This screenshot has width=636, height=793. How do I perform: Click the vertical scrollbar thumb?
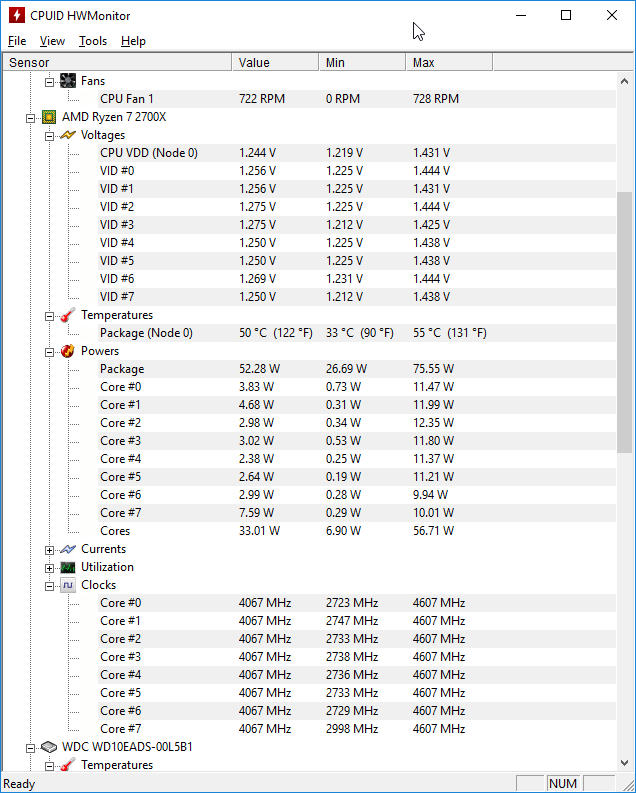[624, 322]
